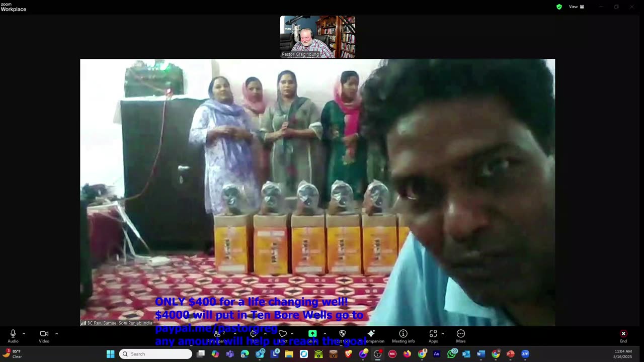Image resolution: width=644 pixels, height=362 pixels.
Task: Open Task View on the taskbar
Action: coord(201,354)
